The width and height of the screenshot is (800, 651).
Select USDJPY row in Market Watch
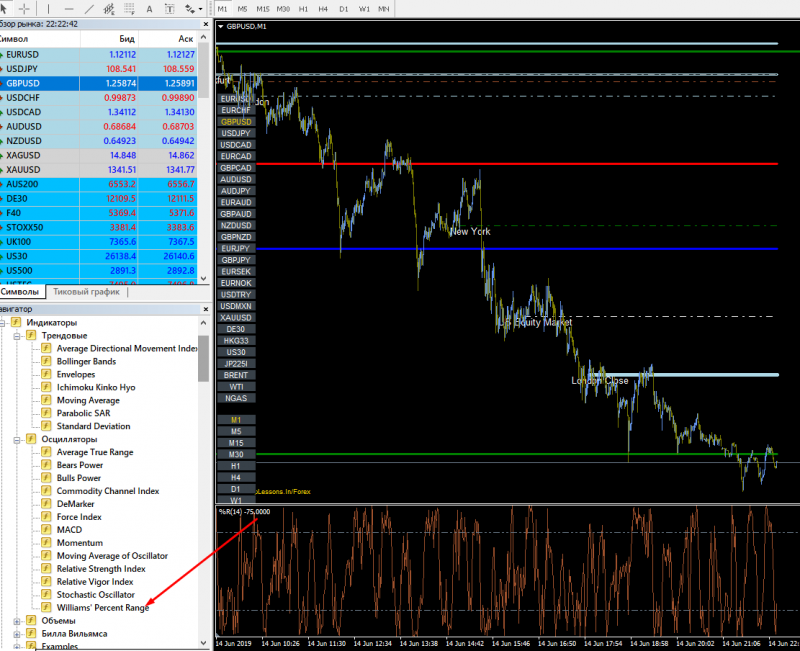click(x=98, y=69)
